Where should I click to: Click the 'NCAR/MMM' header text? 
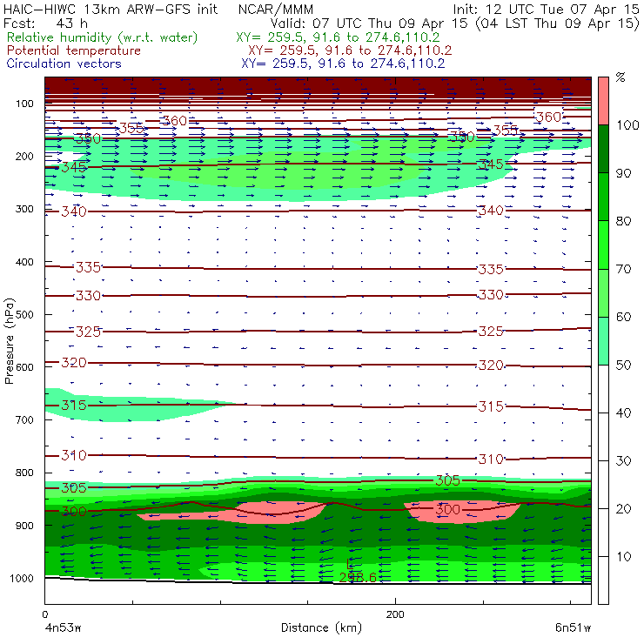pyautogui.click(x=276, y=9)
